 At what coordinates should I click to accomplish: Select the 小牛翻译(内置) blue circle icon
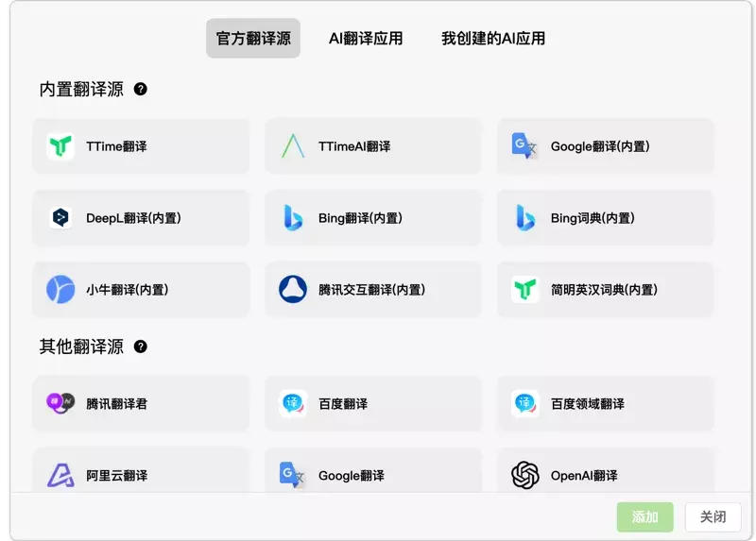click(x=60, y=290)
